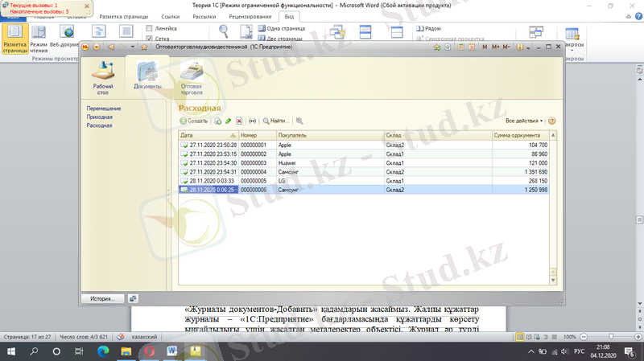Open the Приходная link in sidebar

click(x=99, y=117)
